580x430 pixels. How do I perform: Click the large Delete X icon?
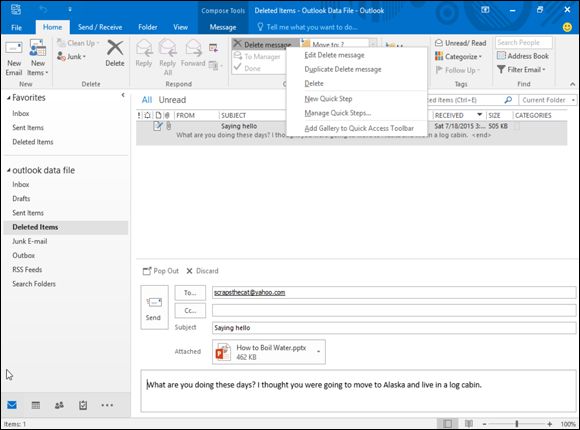115,48
